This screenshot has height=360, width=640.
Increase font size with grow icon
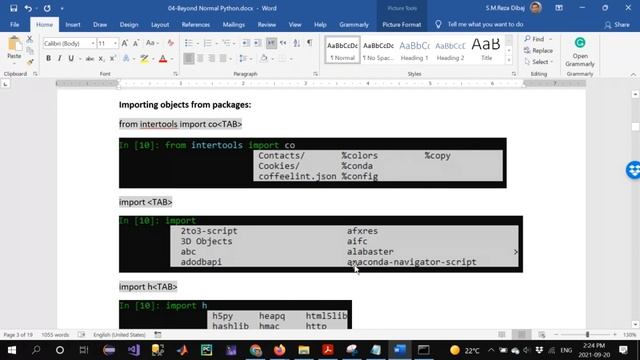pos(125,43)
